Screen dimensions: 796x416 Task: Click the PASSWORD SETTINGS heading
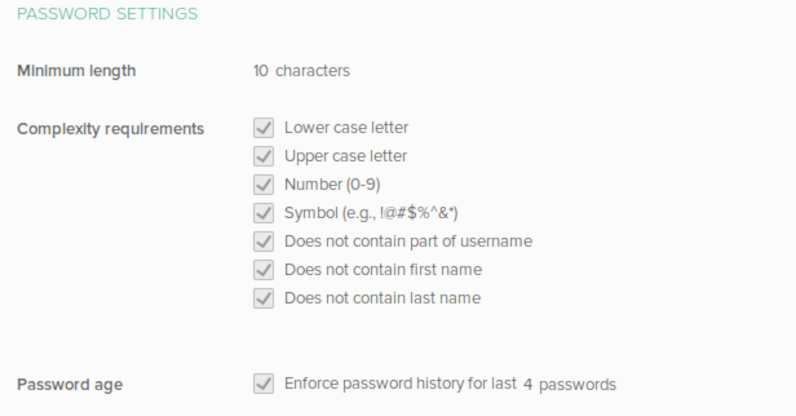pyautogui.click(x=107, y=14)
